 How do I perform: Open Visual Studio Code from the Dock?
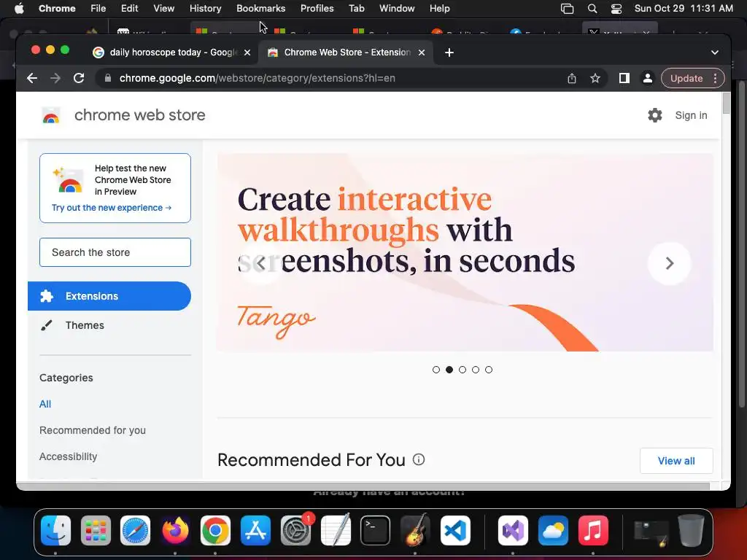click(455, 531)
